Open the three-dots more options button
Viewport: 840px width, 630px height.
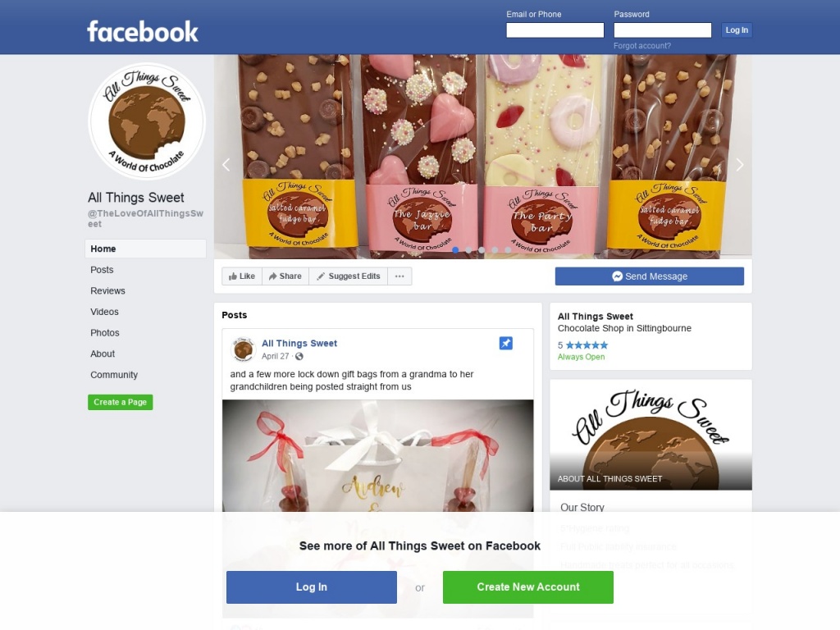(399, 276)
